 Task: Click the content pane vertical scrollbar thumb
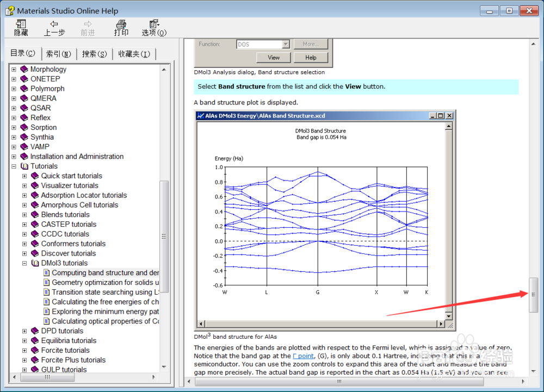pyautogui.click(x=533, y=295)
